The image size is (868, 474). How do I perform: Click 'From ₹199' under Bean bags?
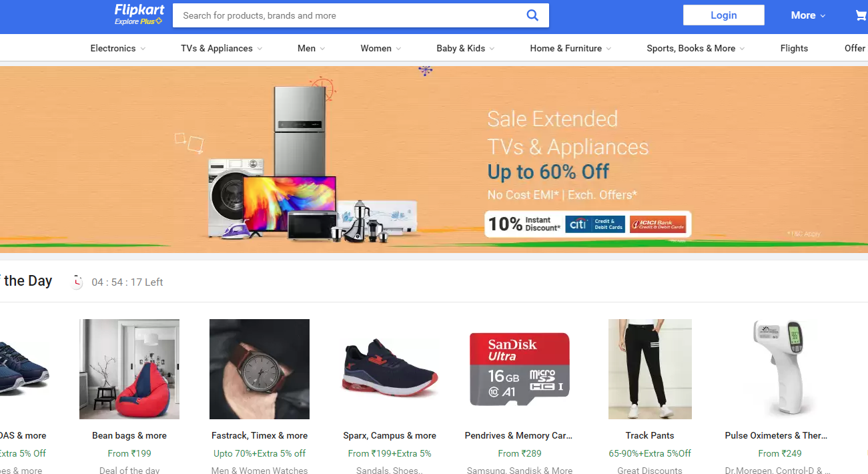pyautogui.click(x=129, y=453)
